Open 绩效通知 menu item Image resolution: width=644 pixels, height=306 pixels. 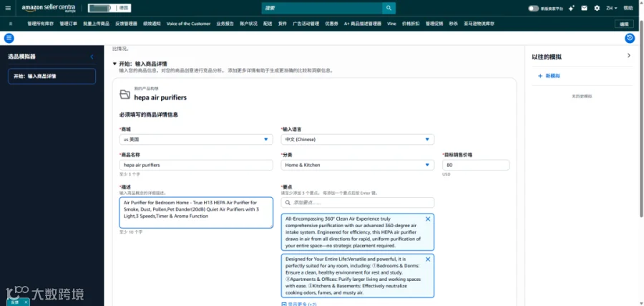click(152, 24)
